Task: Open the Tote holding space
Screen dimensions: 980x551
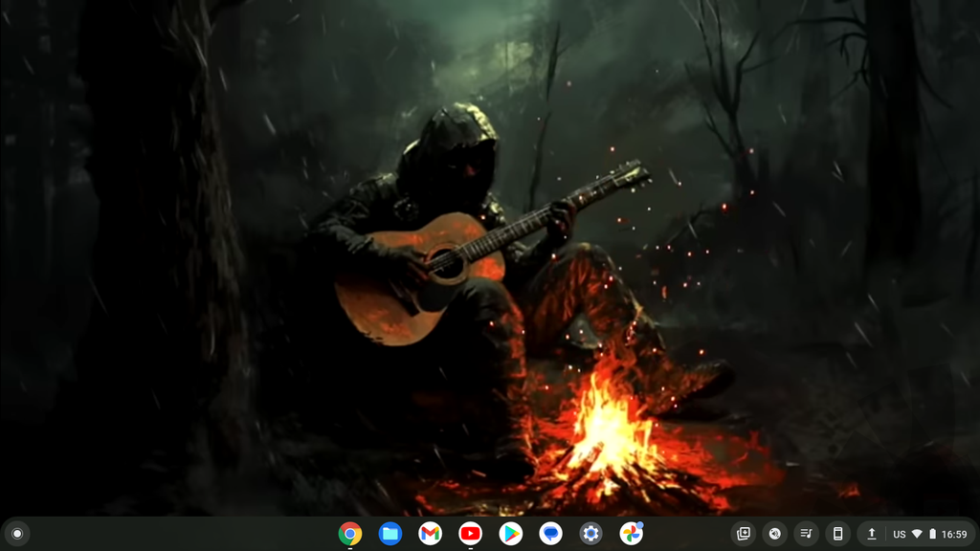Action: pyautogui.click(x=743, y=534)
